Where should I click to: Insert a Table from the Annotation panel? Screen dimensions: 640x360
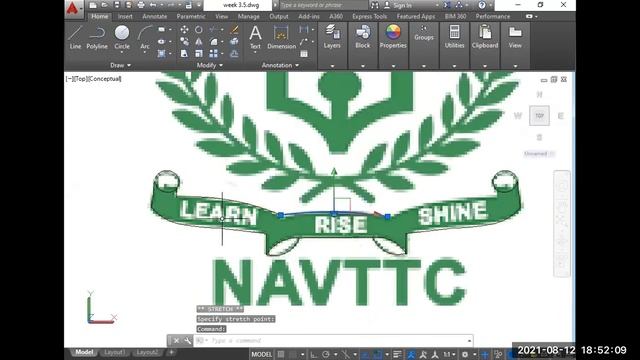click(304, 53)
